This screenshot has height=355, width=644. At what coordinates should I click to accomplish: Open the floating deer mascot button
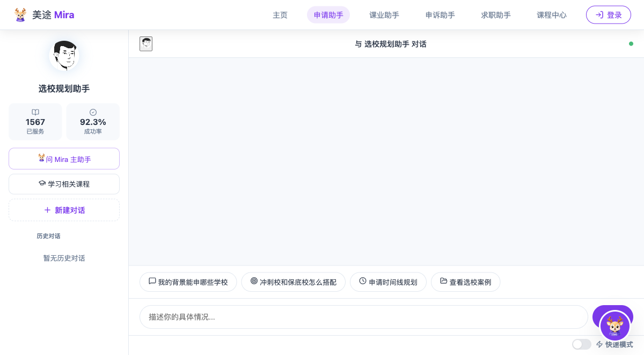coord(614,326)
